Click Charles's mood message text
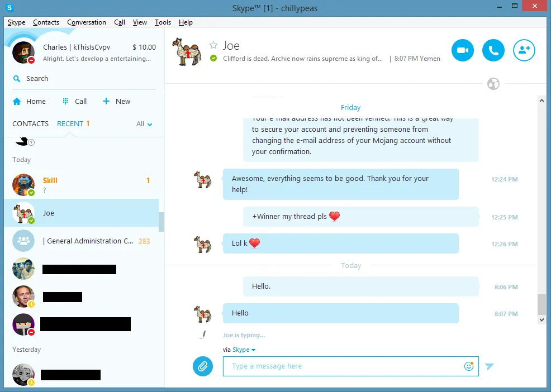Image resolution: width=551 pixels, height=392 pixels. point(97,59)
